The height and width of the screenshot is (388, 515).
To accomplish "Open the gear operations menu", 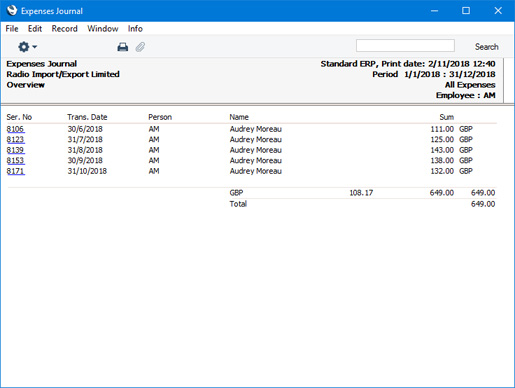I will (x=27, y=47).
